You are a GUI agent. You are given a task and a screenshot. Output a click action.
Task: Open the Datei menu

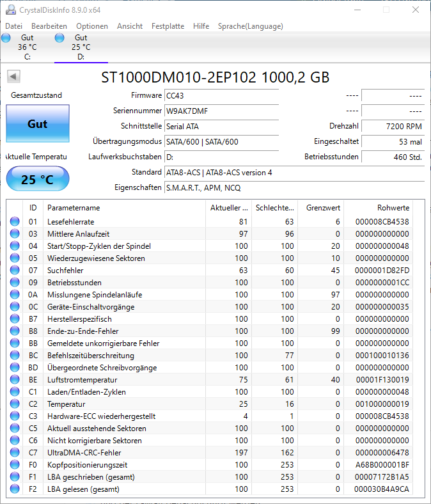[14, 26]
